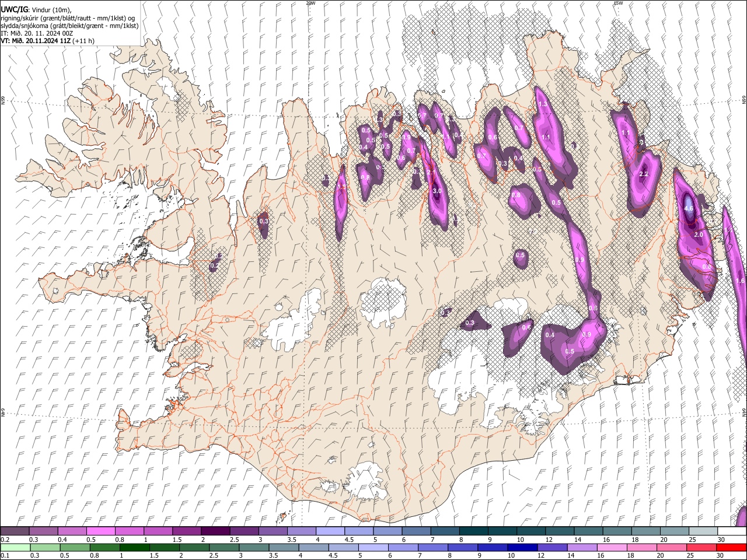Select the darkest purple upper swatch labeled 2
The image size is (747, 560).
(x=215, y=531)
